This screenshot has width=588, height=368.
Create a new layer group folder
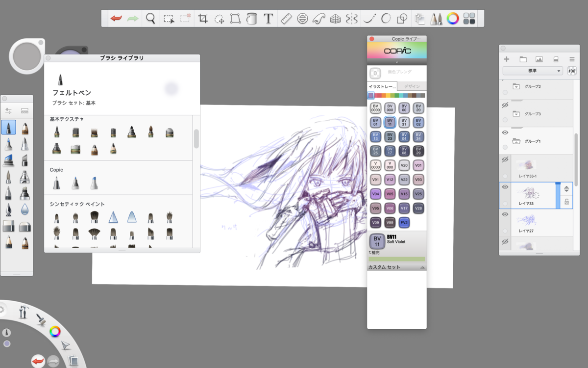coord(523,59)
